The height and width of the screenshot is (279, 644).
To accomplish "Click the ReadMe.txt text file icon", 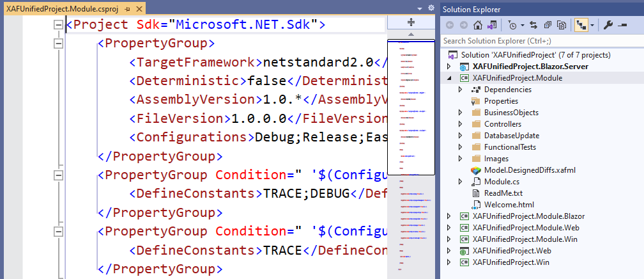I will click(x=476, y=193).
